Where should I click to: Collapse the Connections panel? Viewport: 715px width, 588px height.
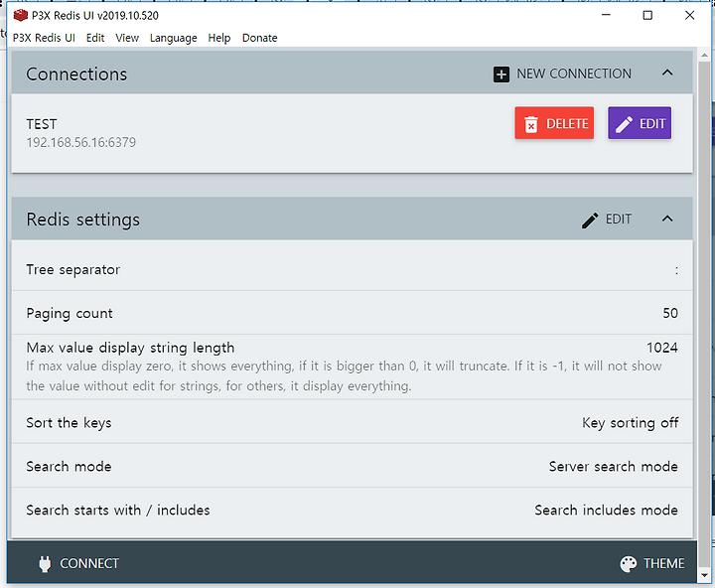click(667, 73)
